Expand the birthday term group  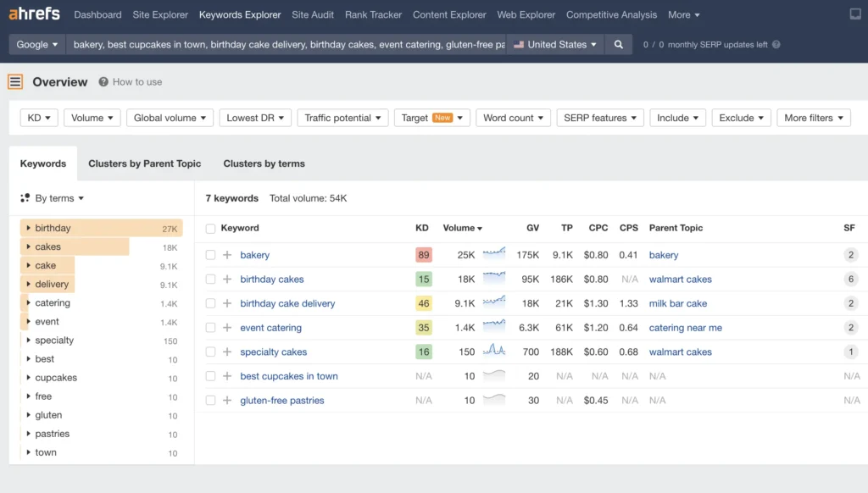click(28, 228)
